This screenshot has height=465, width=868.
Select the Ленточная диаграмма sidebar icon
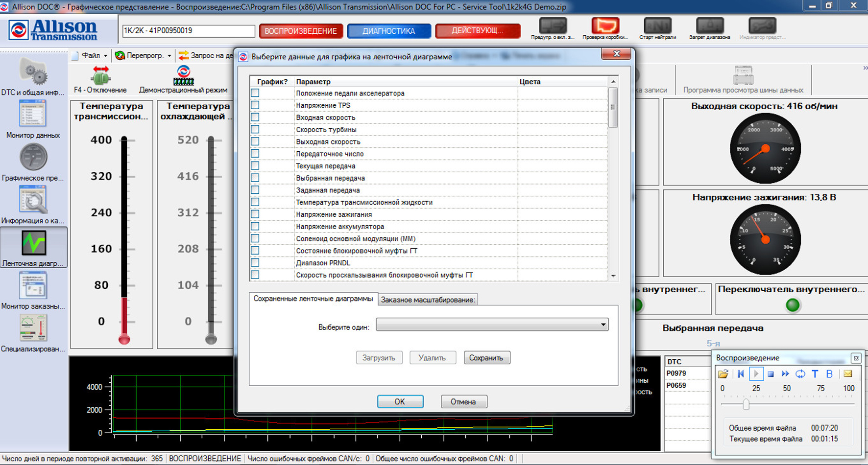(33, 243)
